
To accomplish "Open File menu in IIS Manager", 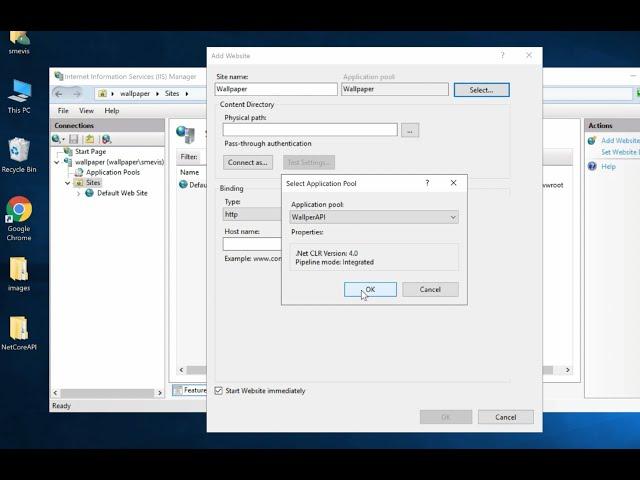I will tap(63, 111).
